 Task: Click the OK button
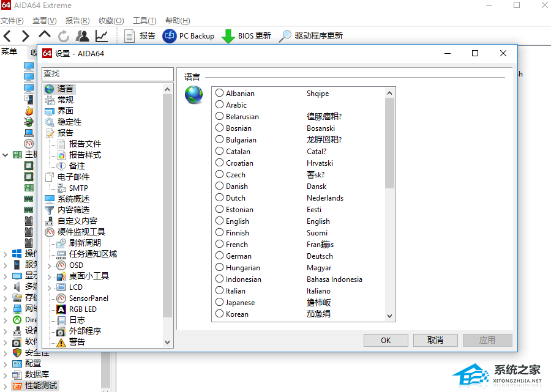coord(386,340)
